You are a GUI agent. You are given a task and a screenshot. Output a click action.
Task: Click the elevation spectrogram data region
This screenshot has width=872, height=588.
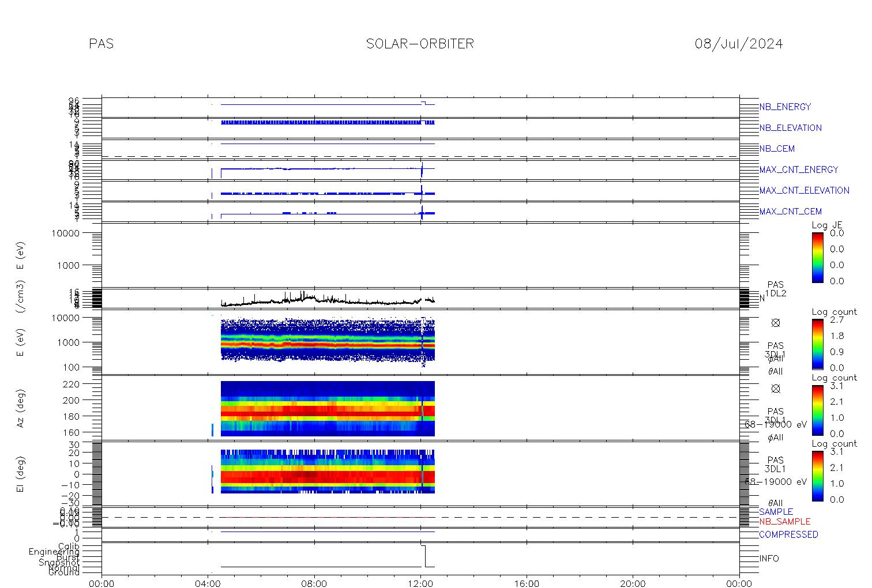[x=328, y=472]
